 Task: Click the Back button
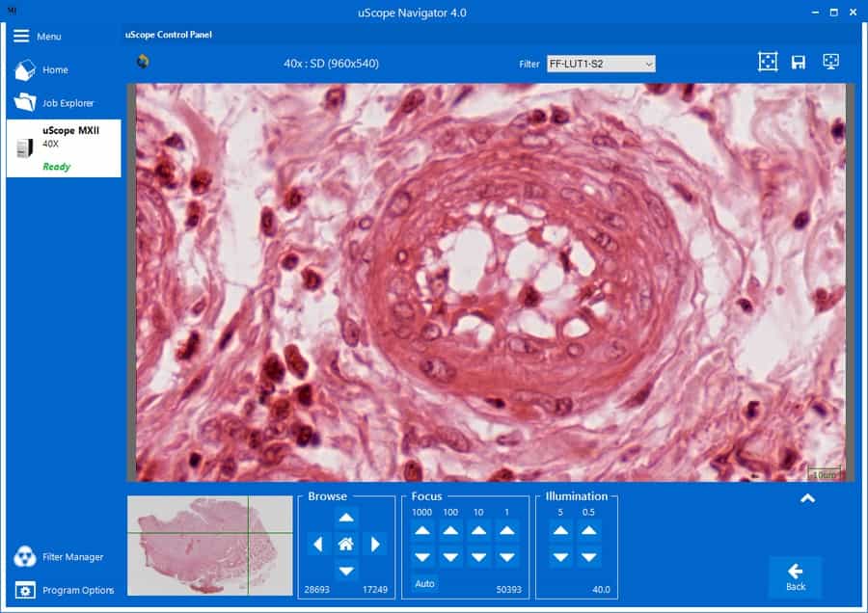(795, 576)
